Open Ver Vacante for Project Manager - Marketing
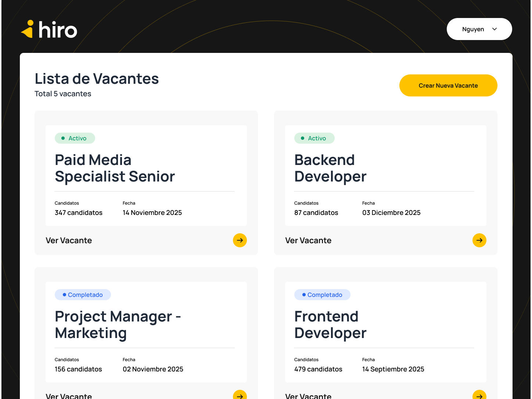 coord(69,396)
